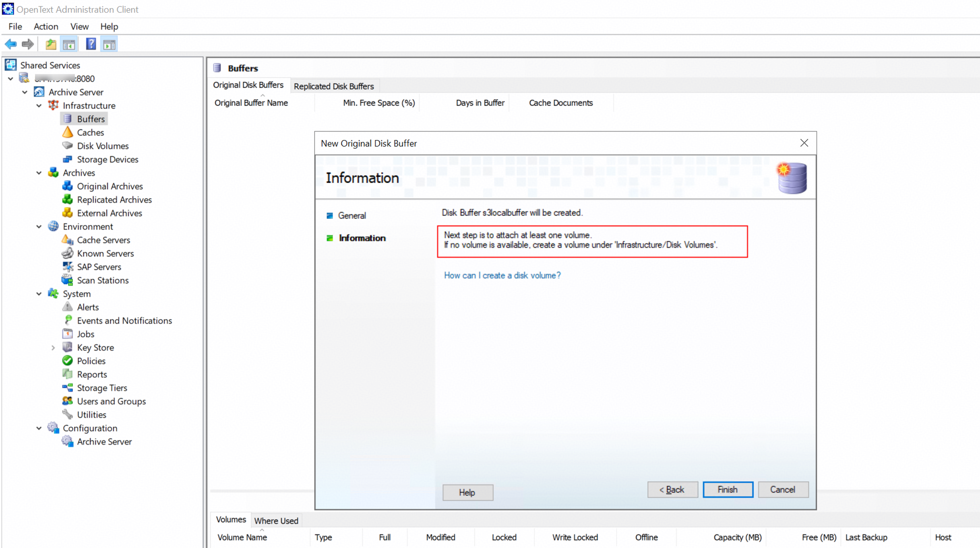Click the Forward arrow toolbar icon

pyautogui.click(x=28, y=44)
